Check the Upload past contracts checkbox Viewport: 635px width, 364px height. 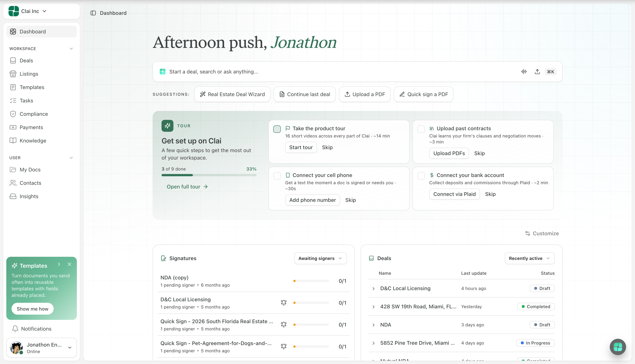tap(421, 129)
